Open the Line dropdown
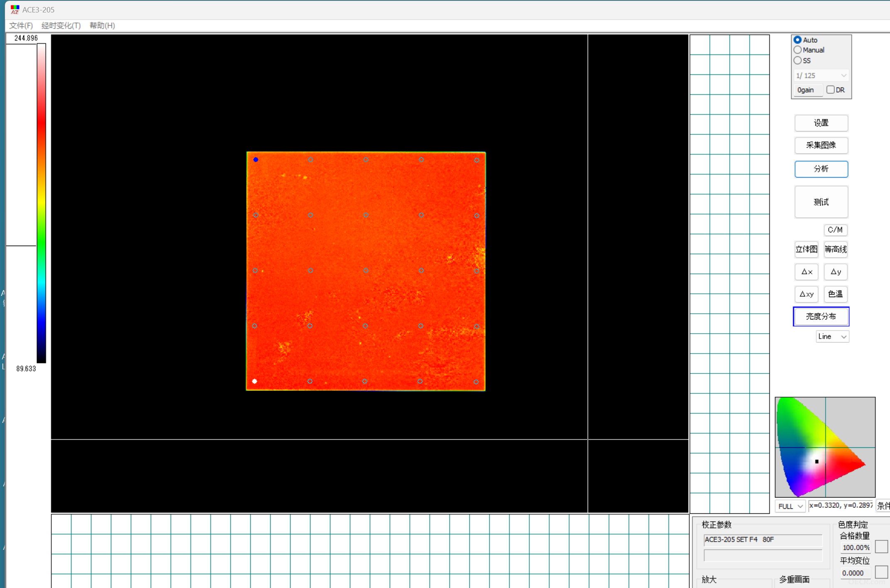The image size is (890, 588). 832,337
